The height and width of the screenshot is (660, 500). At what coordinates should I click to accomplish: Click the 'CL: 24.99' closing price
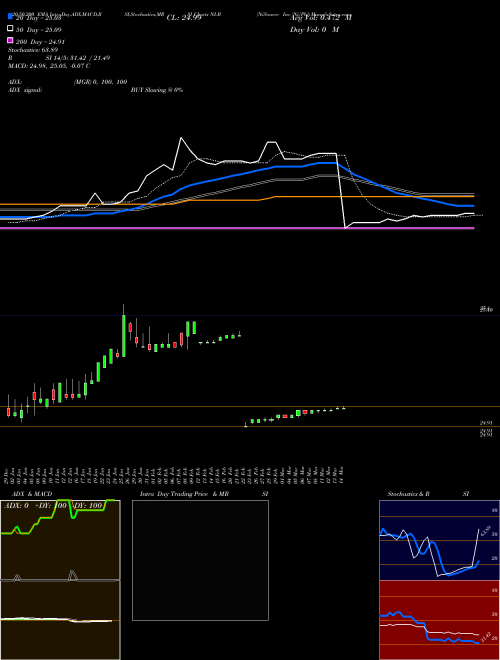pos(184,18)
